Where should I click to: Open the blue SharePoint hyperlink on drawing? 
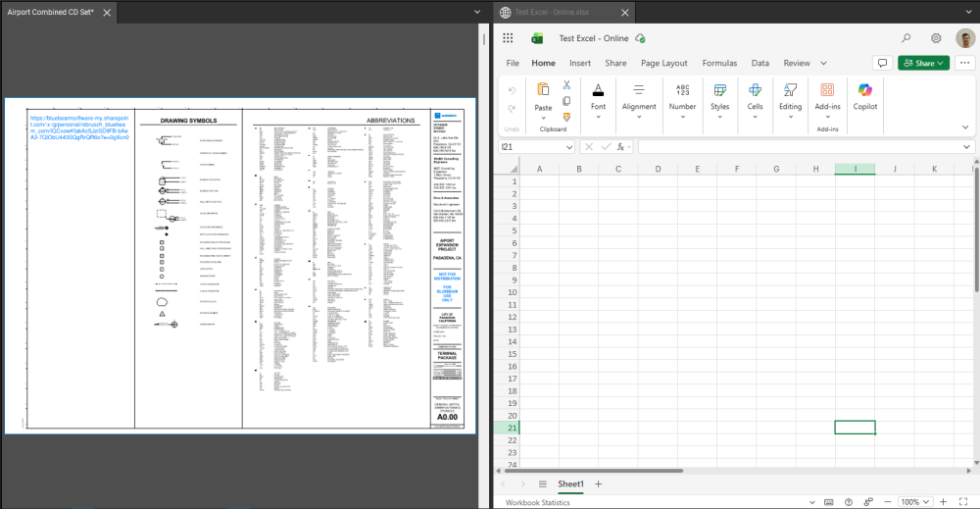tap(79, 127)
